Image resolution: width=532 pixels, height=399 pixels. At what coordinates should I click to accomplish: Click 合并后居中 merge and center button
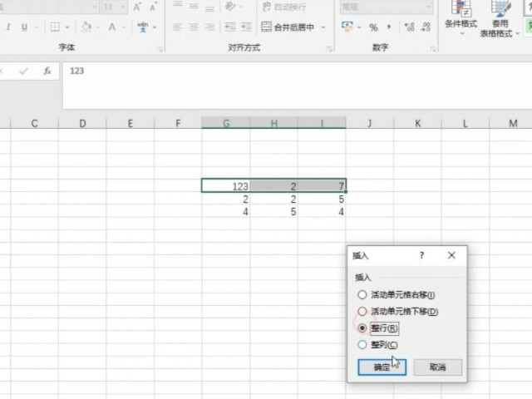coord(288,27)
